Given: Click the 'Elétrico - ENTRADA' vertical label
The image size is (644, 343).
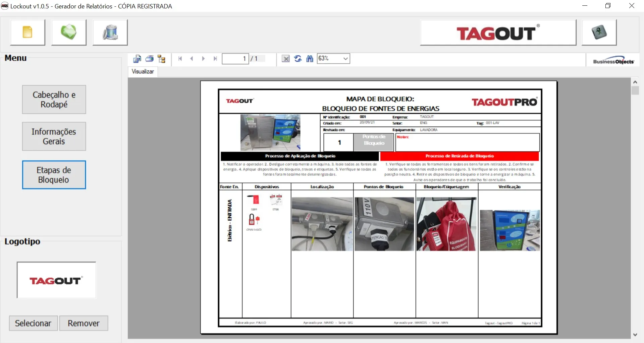Looking at the screenshot, I should (230, 220).
